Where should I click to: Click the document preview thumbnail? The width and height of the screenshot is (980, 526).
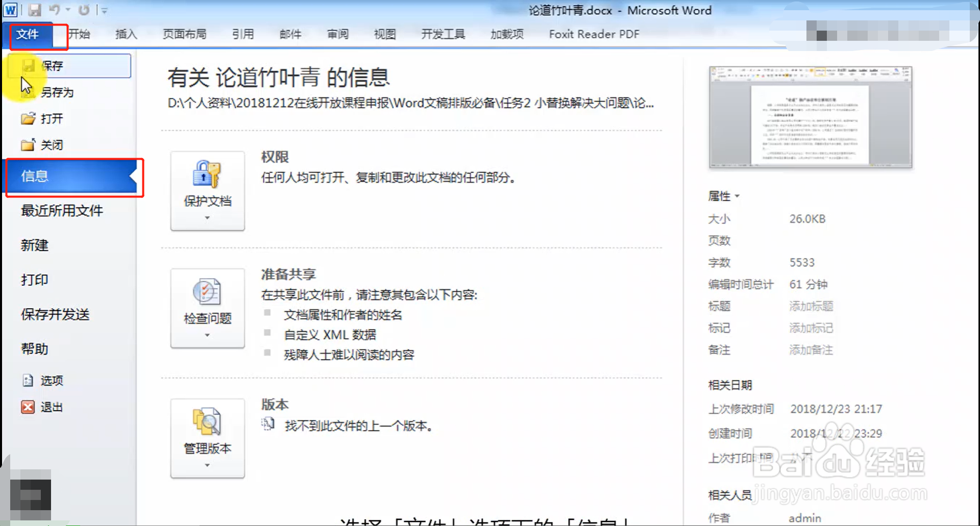coord(811,117)
